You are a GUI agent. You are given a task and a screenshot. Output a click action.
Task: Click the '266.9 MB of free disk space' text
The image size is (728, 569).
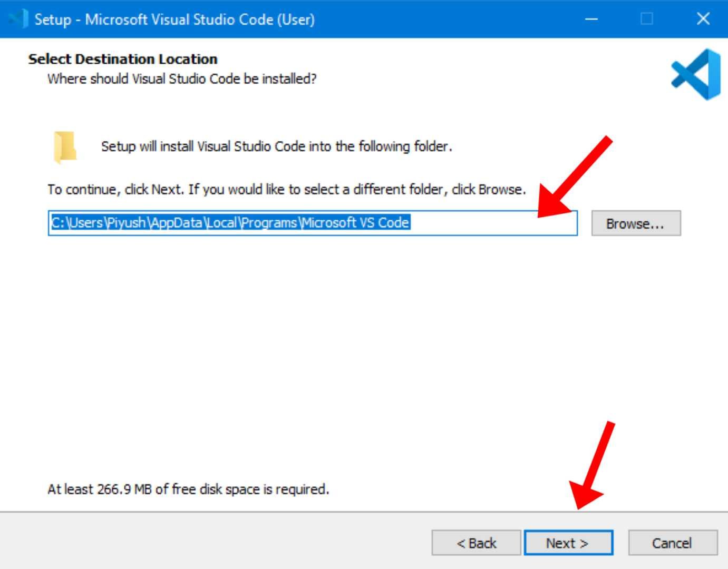[x=188, y=489]
